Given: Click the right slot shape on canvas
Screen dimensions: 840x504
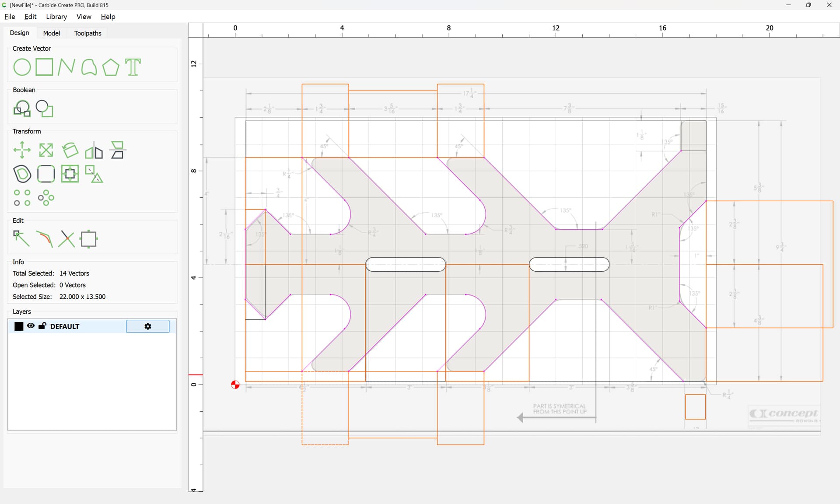Looking at the screenshot, I should 569,264.
